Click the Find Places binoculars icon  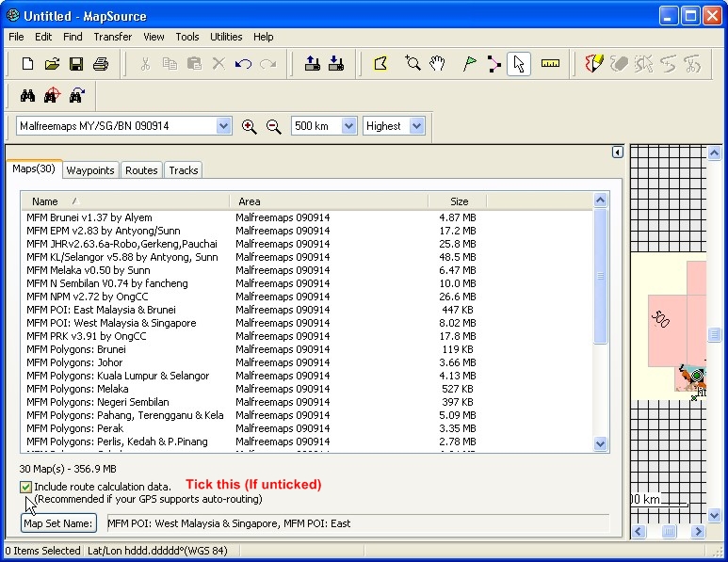27,96
